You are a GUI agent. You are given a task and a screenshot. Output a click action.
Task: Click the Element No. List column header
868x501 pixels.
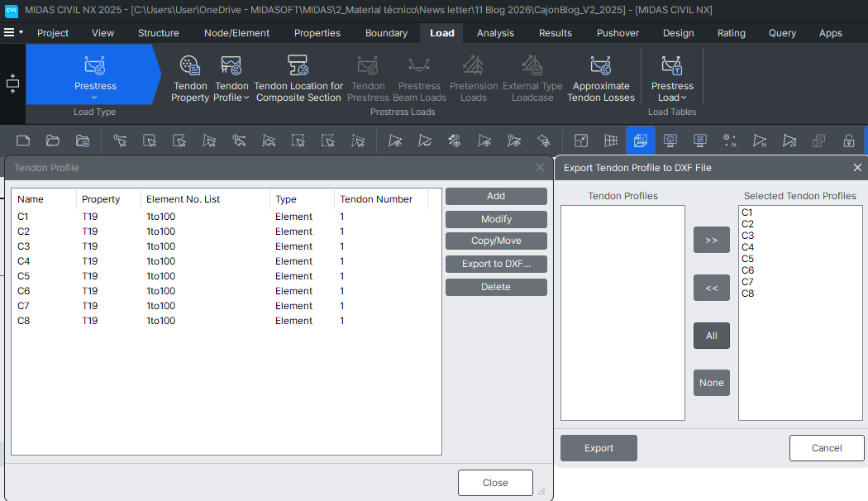click(x=205, y=199)
